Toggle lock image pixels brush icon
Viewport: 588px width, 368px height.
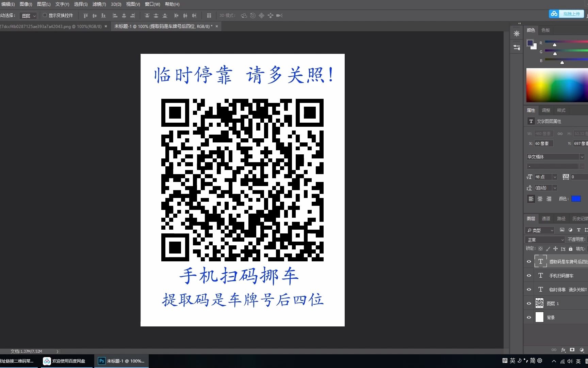pos(548,249)
